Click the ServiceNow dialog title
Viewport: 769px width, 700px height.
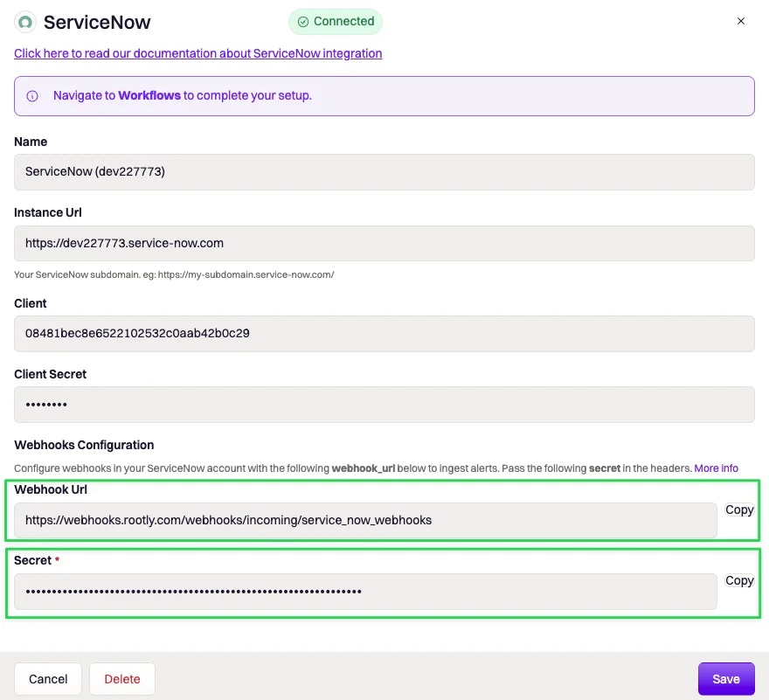point(97,23)
